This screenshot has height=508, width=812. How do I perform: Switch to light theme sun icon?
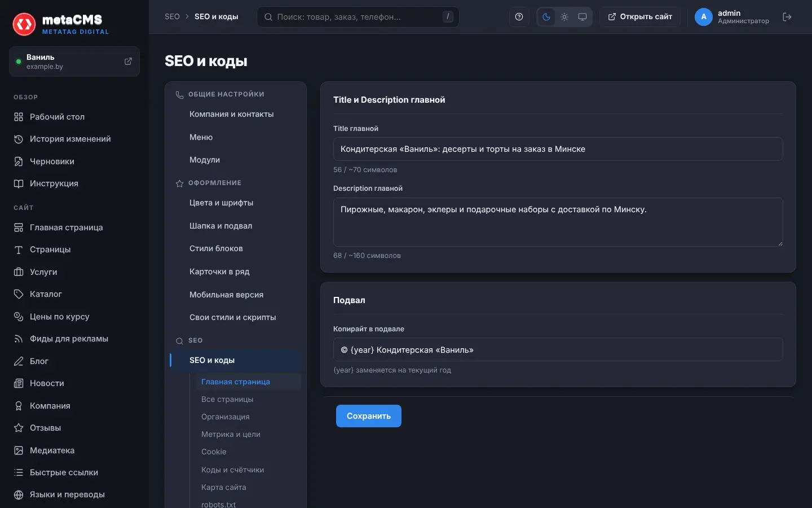(x=564, y=17)
